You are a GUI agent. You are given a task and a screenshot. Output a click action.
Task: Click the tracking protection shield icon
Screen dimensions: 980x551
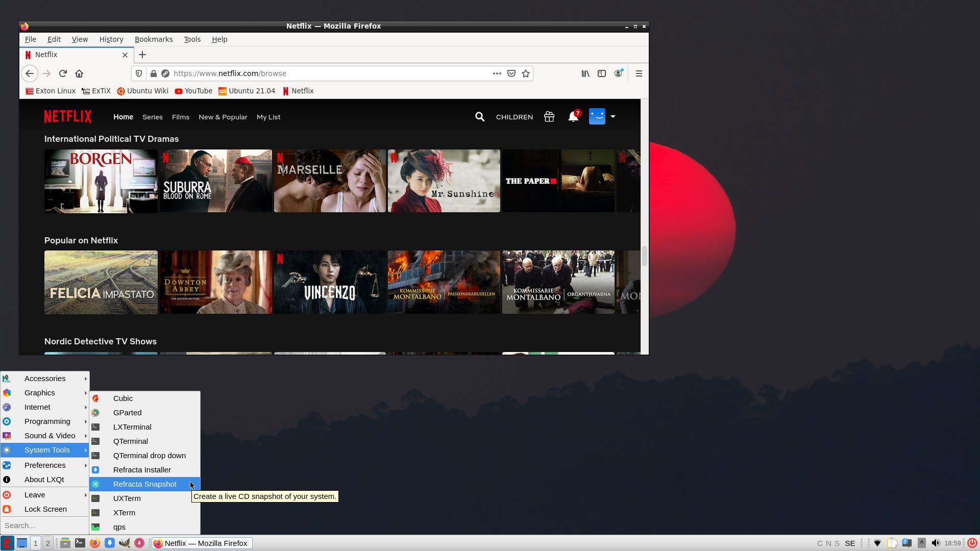pyautogui.click(x=139, y=73)
